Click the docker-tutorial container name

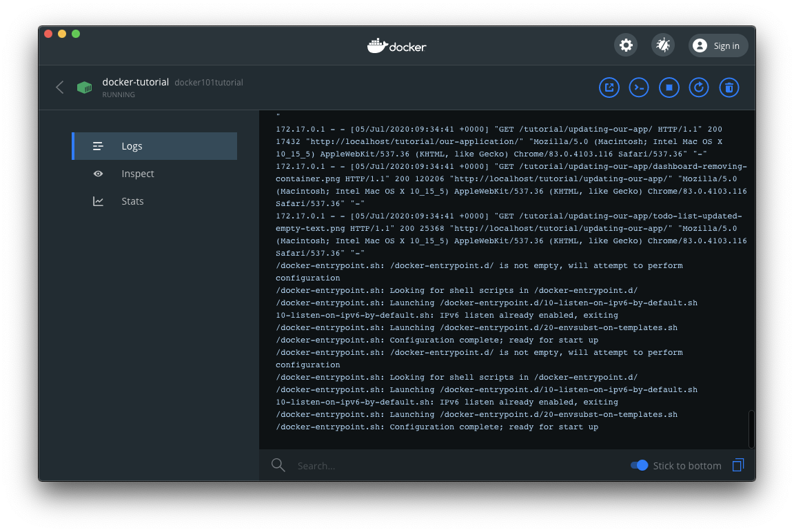pos(135,82)
